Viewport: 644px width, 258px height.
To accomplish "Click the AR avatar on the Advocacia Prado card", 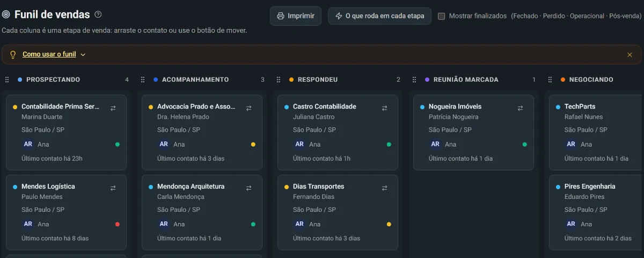I will pos(164,144).
